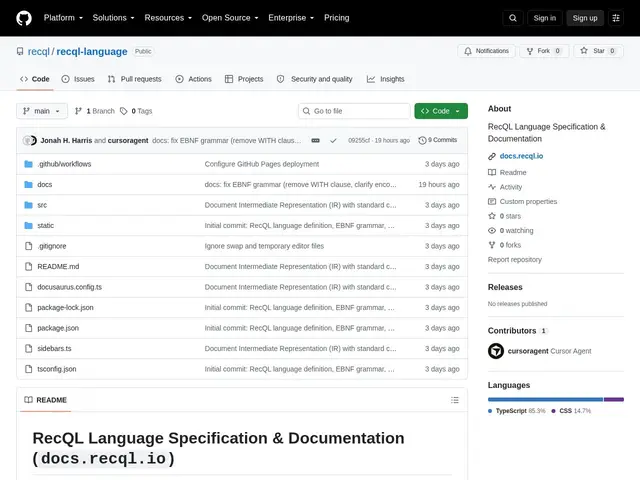Screen dimensions: 640x480
Task: Select the package.json file icon
Action: (x=28, y=328)
